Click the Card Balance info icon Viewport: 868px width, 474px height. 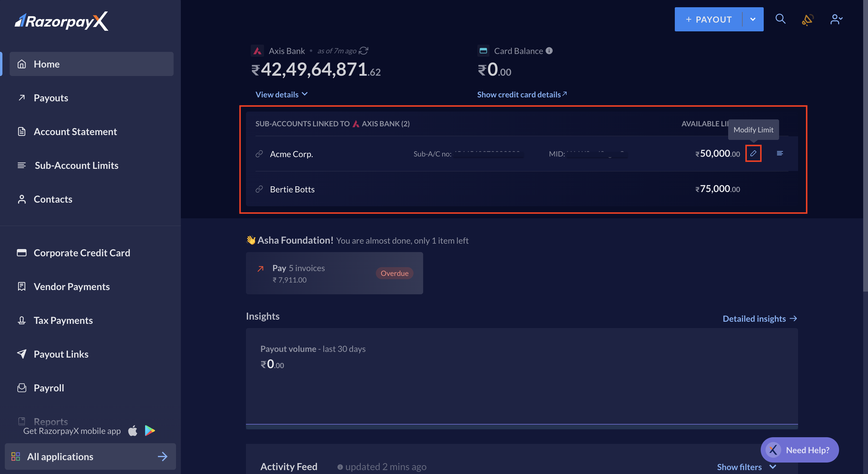[x=549, y=51]
